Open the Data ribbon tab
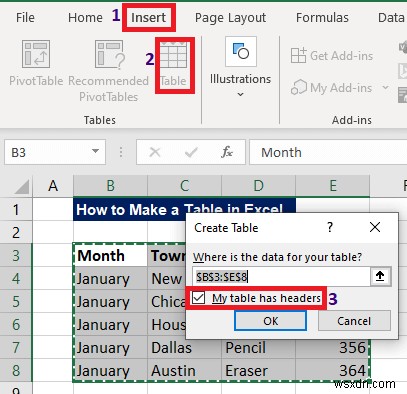This screenshot has height=394, width=407. [x=391, y=18]
